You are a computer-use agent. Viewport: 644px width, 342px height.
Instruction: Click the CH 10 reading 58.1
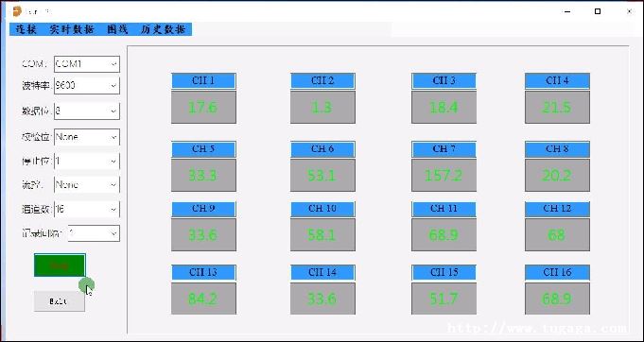[322, 234]
